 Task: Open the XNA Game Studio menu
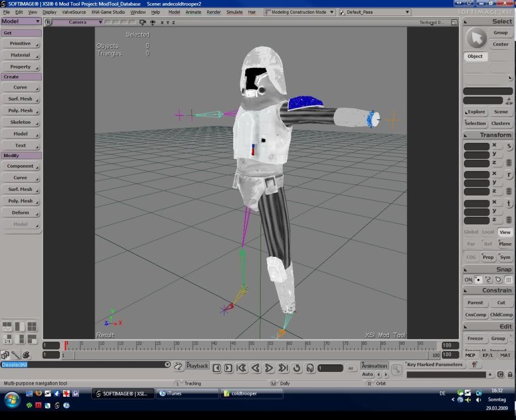pyautogui.click(x=108, y=12)
